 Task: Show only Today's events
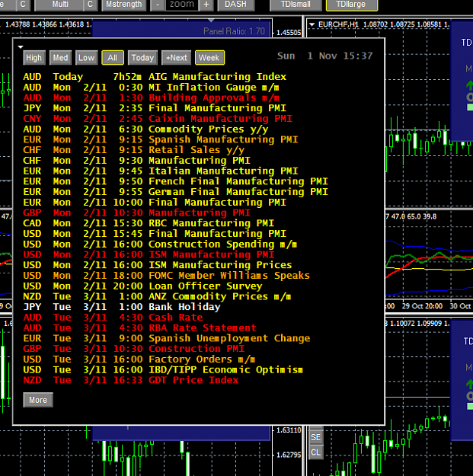click(142, 58)
